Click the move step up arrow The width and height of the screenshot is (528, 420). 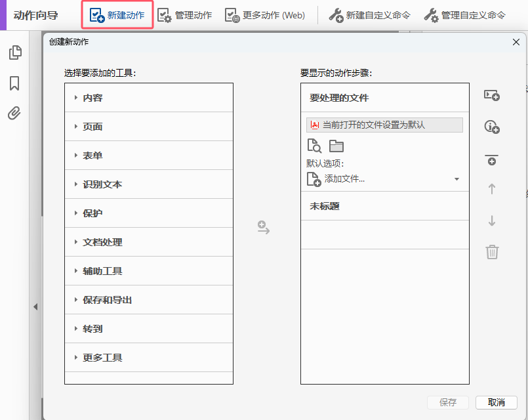coord(492,189)
